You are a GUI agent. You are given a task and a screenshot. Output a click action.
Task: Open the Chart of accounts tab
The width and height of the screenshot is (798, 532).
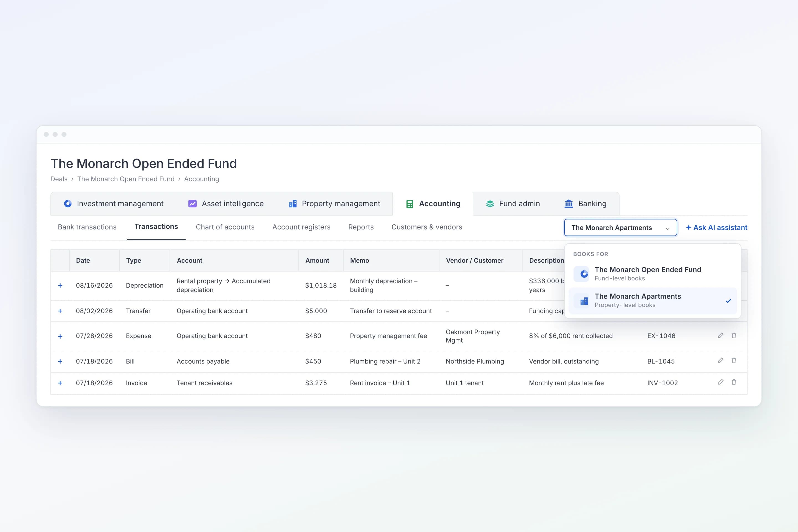pyautogui.click(x=225, y=227)
